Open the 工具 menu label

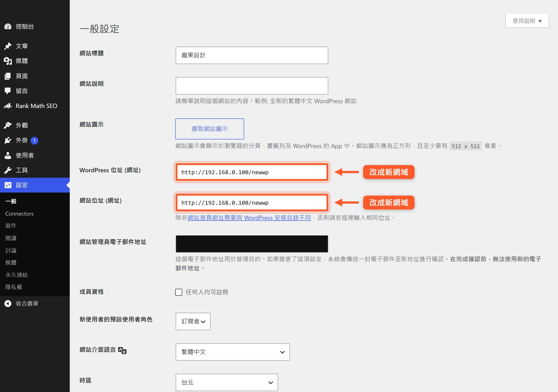coord(22,170)
